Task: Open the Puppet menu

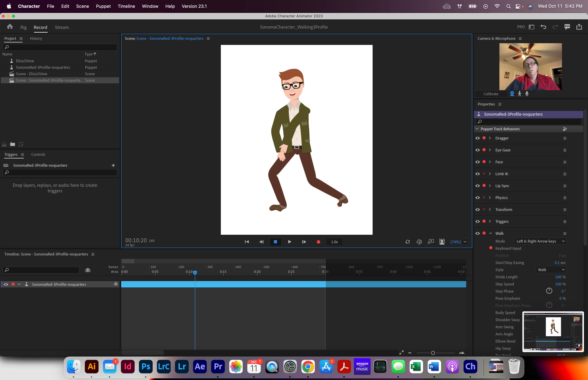Action: click(x=103, y=6)
